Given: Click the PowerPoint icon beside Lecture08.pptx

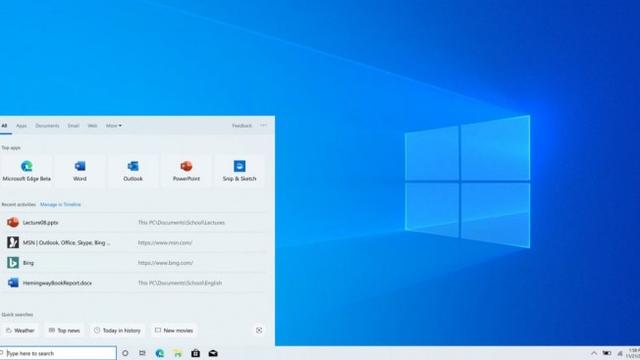Looking at the screenshot, I should click(x=13, y=222).
